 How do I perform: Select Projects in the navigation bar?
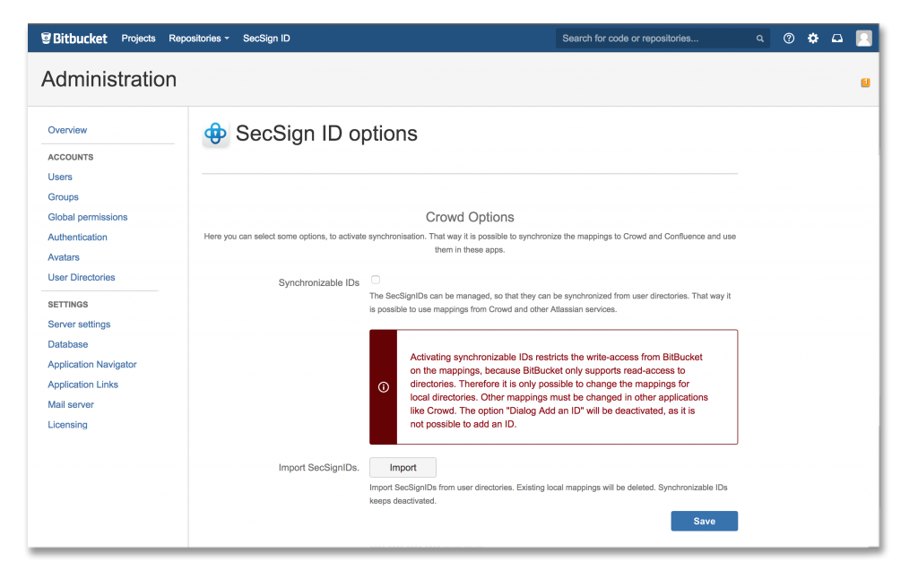tap(138, 38)
